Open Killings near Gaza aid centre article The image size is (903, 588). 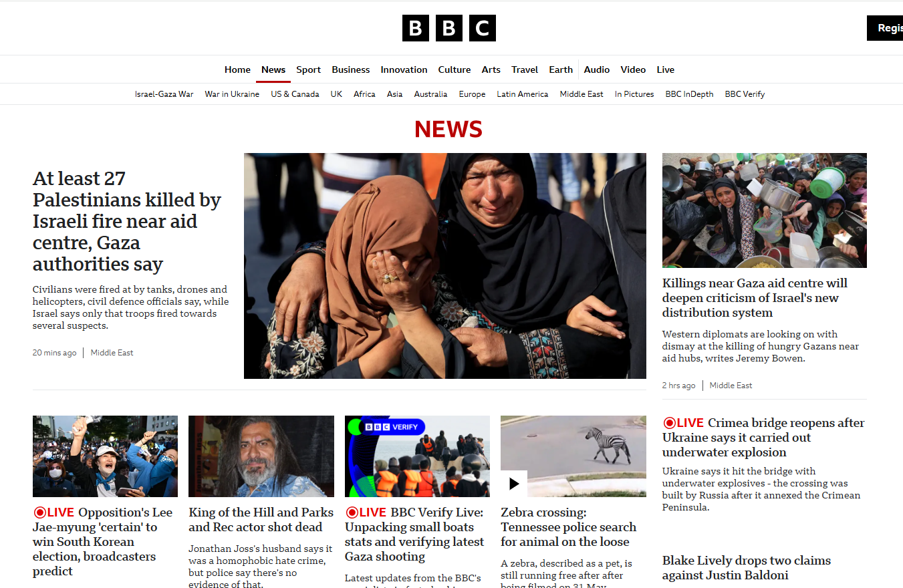coord(755,298)
